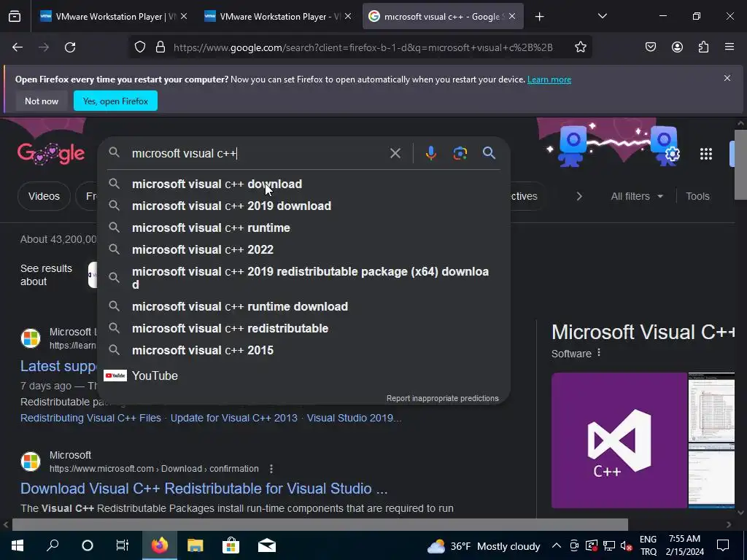The height and width of the screenshot is (560, 747).
Task: Open the Firefox account icon
Action: pos(677,47)
